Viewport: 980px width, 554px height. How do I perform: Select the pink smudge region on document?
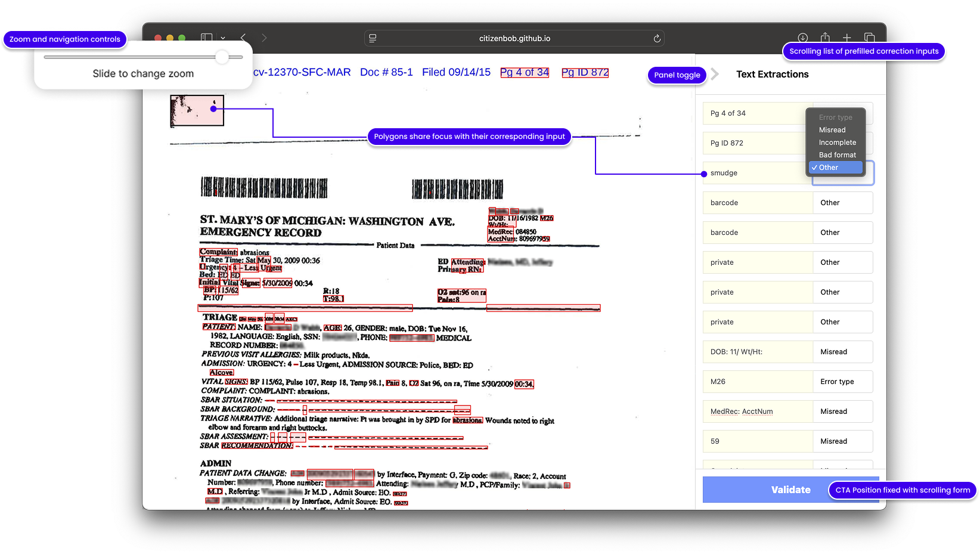pos(197,110)
